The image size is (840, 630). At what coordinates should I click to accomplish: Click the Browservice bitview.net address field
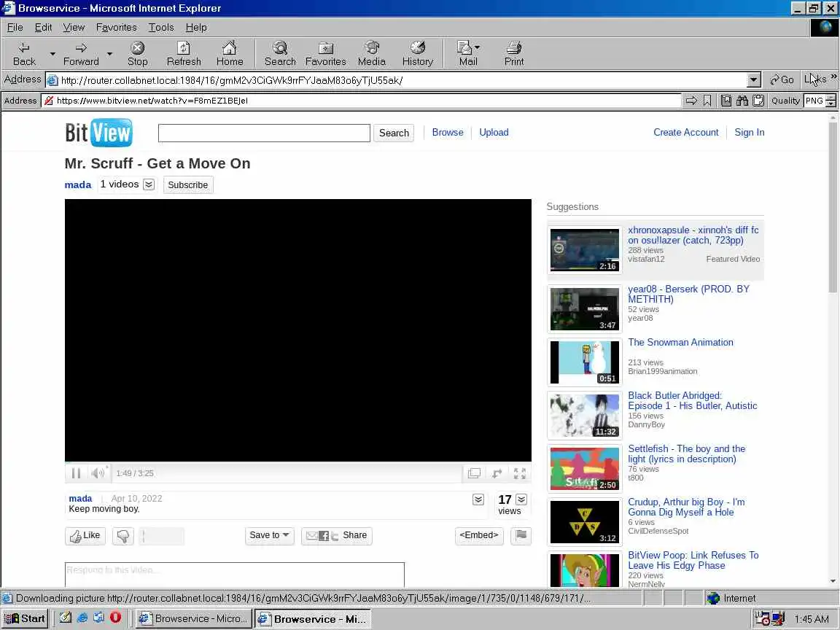(361, 101)
